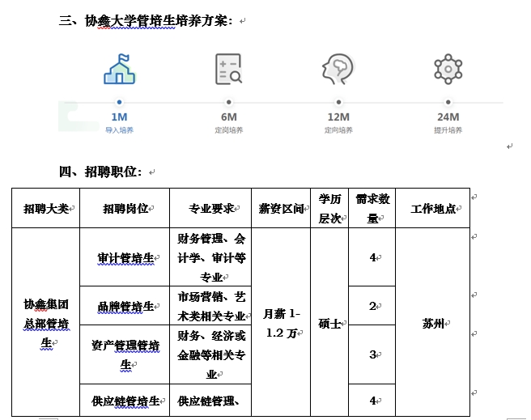Screen dimensions: 531x420
Task: Click the 24M stage label
Action: 448,117
